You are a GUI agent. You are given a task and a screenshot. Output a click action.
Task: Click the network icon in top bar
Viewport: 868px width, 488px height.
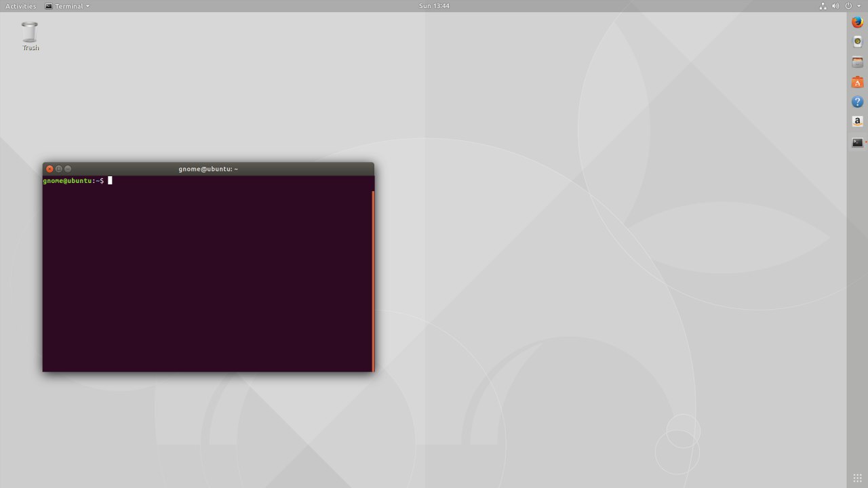pyautogui.click(x=823, y=6)
